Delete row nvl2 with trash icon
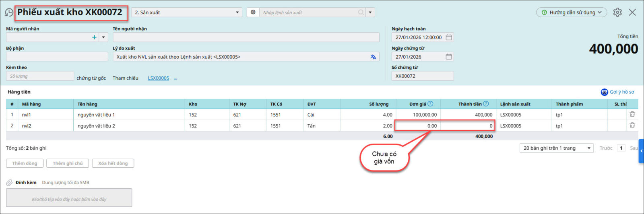Screen dimensions: 644x214 pyautogui.click(x=632, y=126)
